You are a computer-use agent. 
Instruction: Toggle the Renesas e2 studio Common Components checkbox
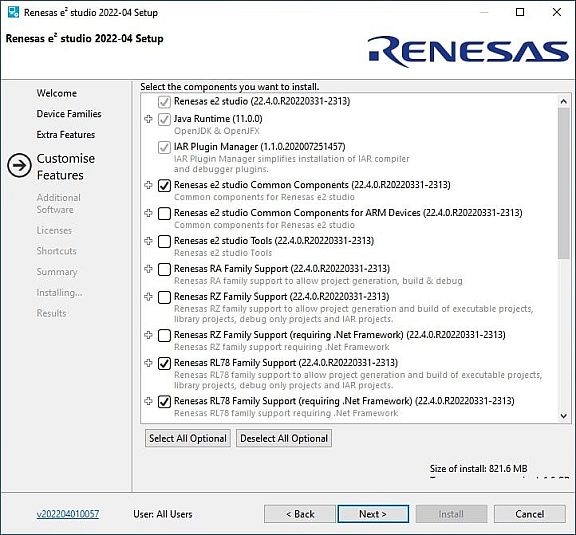(x=164, y=185)
